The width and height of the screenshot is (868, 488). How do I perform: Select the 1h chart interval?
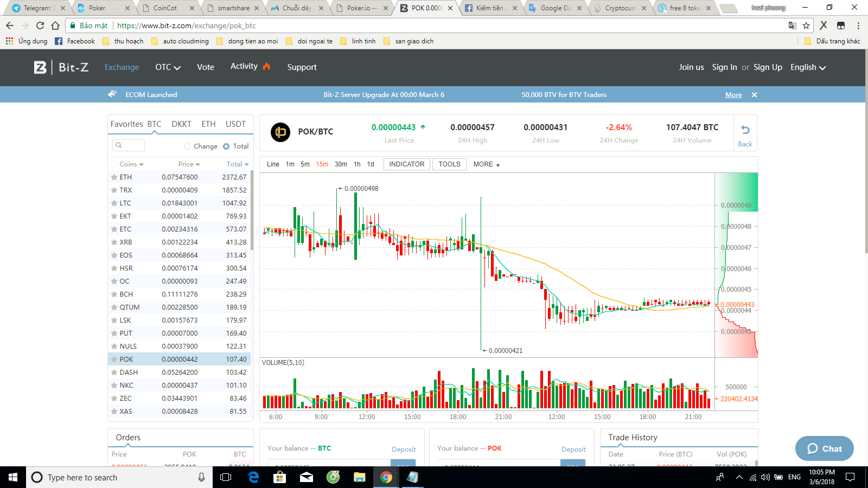point(357,164)
